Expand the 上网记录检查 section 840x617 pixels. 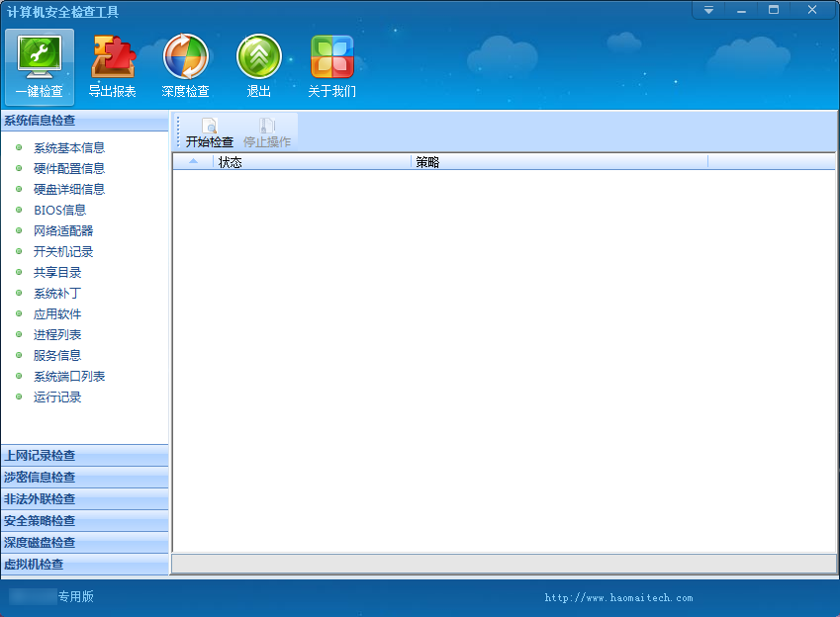coord(85,456)
